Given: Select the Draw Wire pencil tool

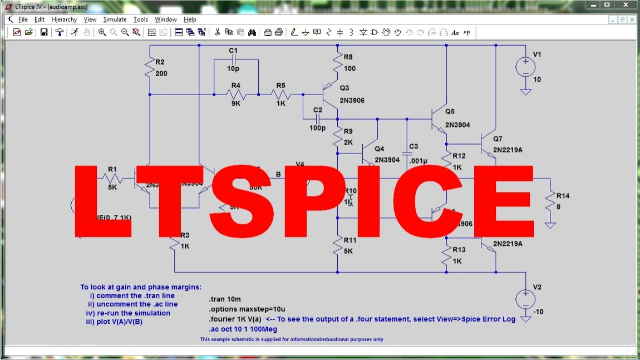Looking at the screenshot, I should [293, 32].
